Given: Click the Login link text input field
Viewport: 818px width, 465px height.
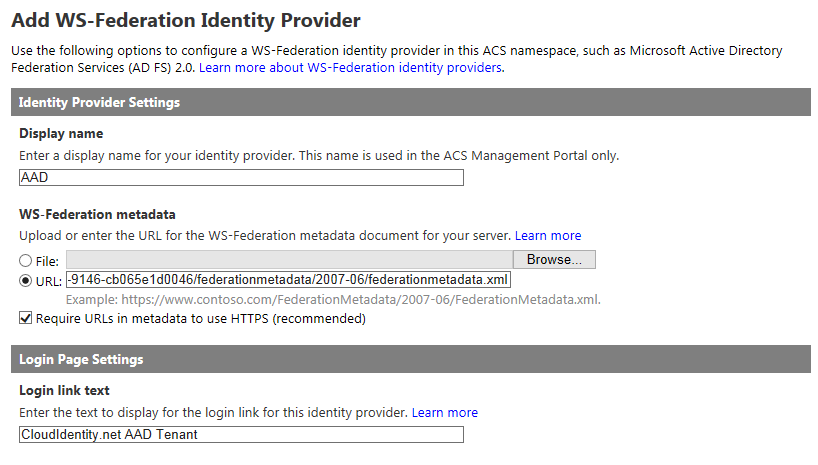Looking at the screenshot, I should [x=241, y=435].
